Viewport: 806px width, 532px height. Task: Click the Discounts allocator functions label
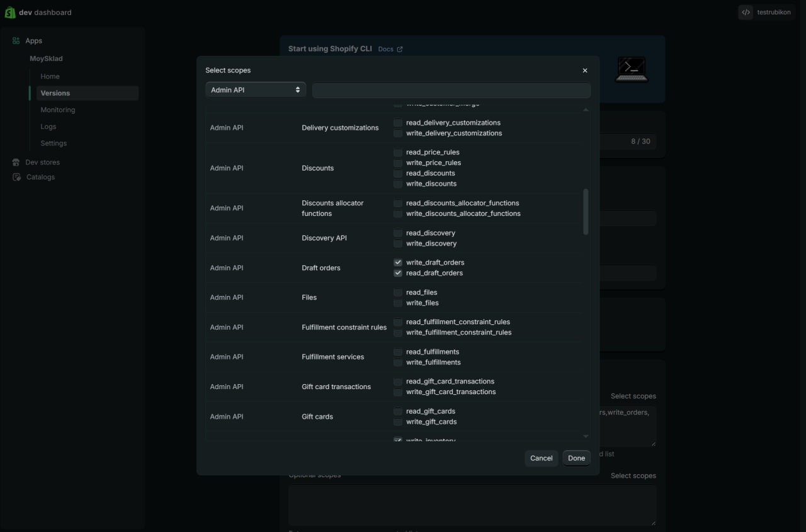pyautogui.click(x=332, y=208)
